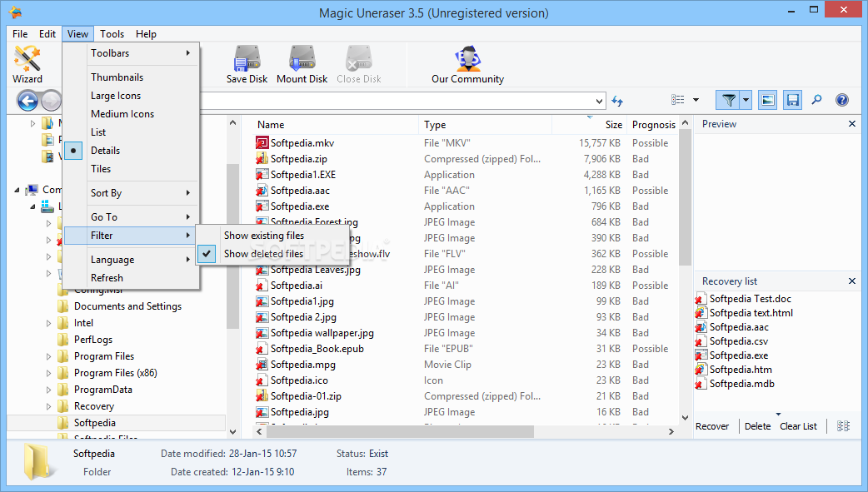This screenshot has height=492, width=868.
Task: Click the Softpedia Test.doc icon in Recovery list
Action: [x=701, y=299]
